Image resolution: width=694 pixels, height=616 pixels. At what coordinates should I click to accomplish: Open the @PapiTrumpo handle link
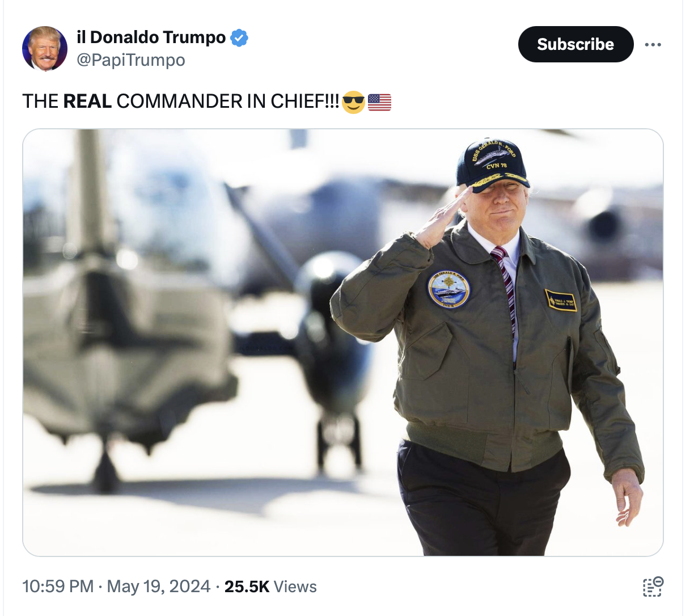pos(131,60)
